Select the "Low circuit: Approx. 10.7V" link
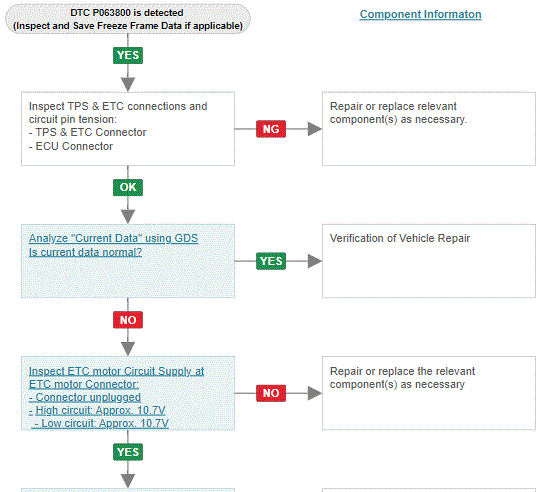The height and width of the screenshot is (492, 542). coord(100,424)
